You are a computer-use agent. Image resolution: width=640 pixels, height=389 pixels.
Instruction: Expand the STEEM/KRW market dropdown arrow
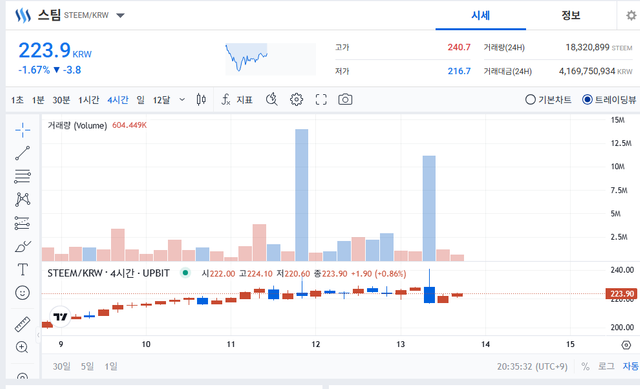tap(120, 16)
